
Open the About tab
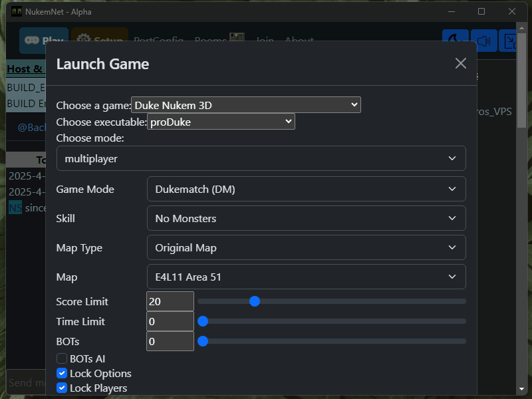click(299, 39)
